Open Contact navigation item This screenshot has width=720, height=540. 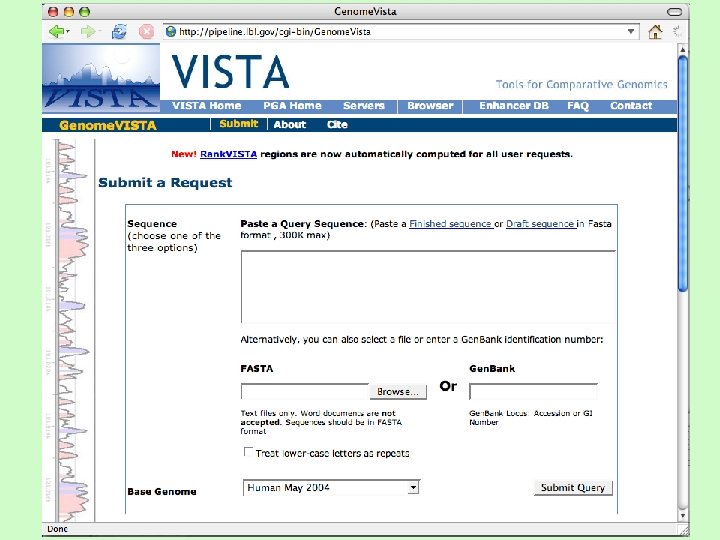(x=631, y=106)
